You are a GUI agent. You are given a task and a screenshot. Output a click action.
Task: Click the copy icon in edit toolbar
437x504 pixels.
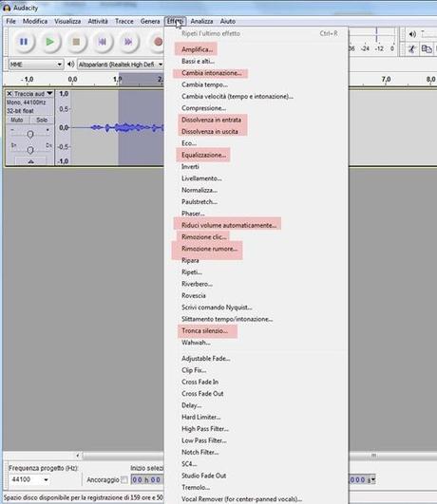click(x=427, y=49)
